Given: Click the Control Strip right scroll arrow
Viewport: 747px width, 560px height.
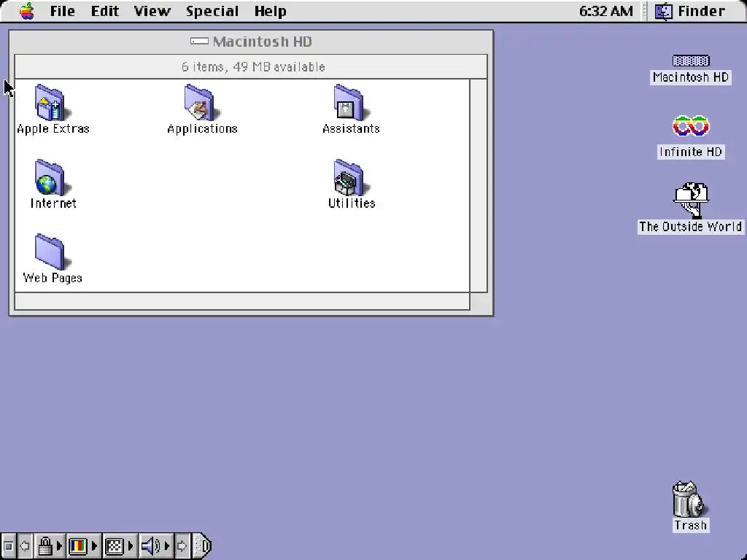Looking at the screenshot, I should point(182,546).
